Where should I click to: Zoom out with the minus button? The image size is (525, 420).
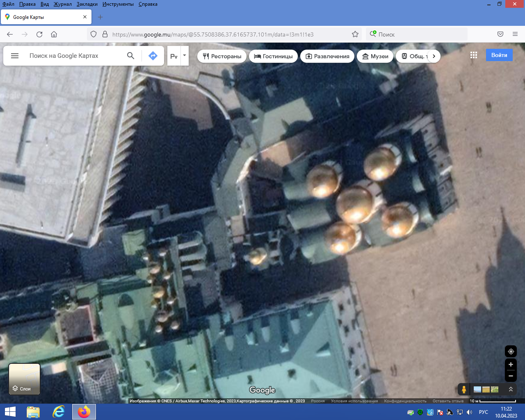pos(511,376)
